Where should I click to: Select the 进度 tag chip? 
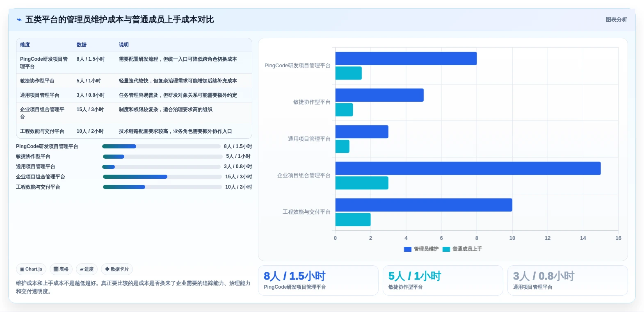point(87,269)
